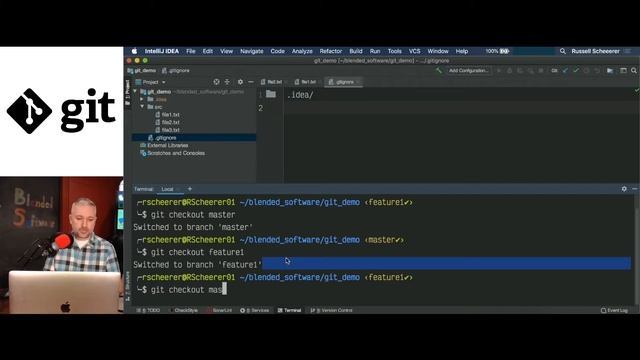Open the Services tool window
This screenshot has height=360, width=640.
[255, 311]
